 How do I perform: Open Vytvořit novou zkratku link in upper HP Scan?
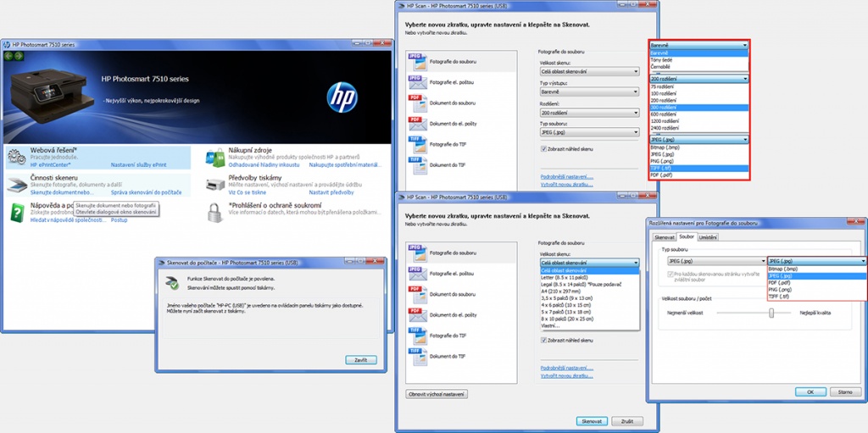(567, 185)
